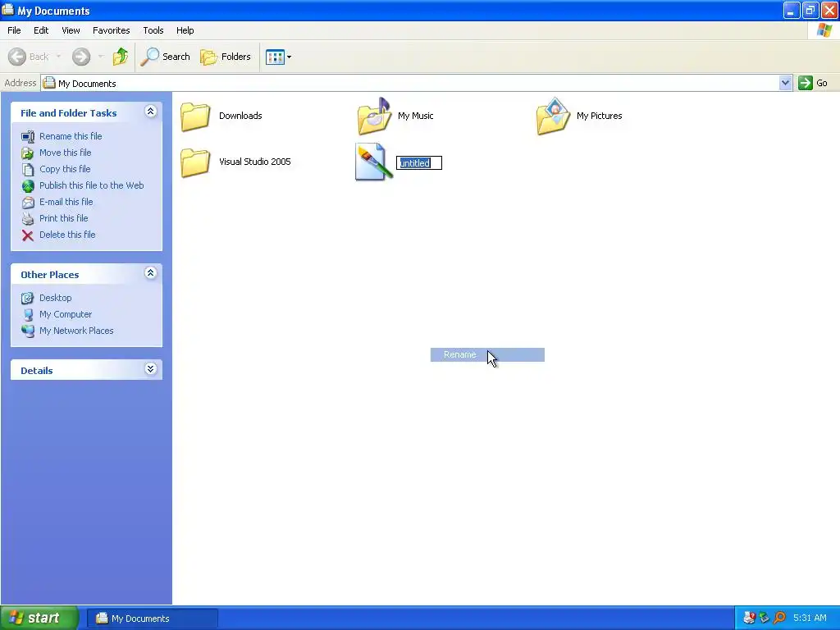Click the untitled filename edit box

point(419,163)
